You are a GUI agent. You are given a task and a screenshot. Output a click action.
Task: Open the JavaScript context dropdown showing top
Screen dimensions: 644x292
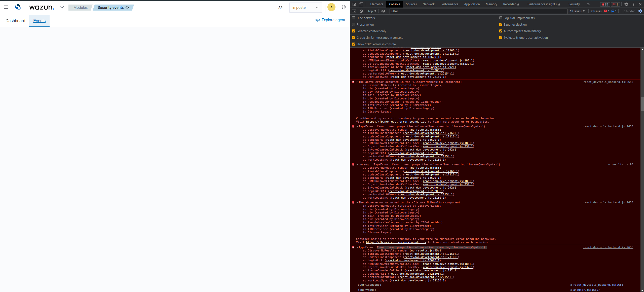(x=371, y=11)
